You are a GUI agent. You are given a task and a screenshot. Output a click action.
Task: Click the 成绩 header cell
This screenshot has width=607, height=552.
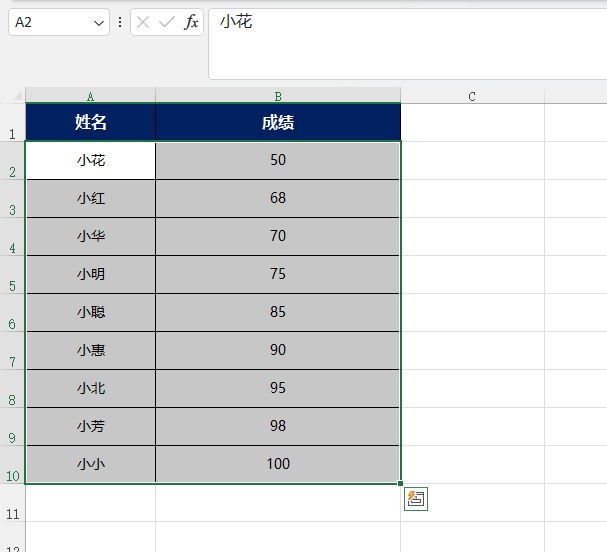[278, 122]
